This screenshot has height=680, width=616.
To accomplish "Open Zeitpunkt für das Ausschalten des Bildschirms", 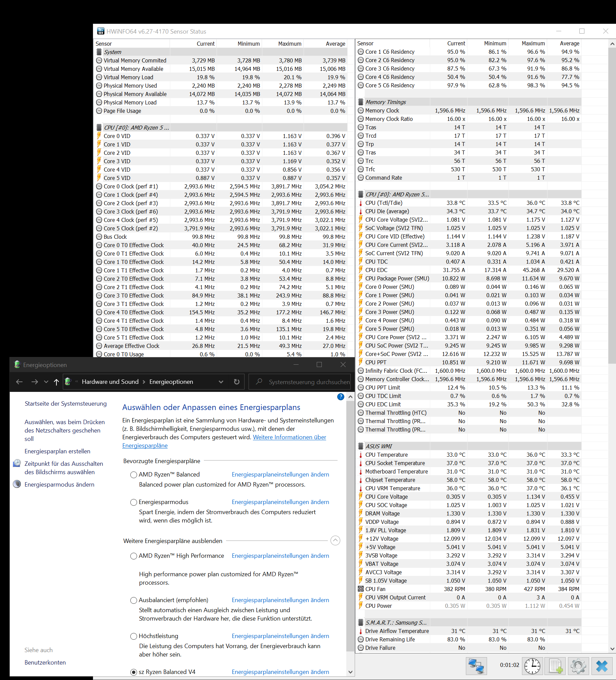I will coord(64,467).
